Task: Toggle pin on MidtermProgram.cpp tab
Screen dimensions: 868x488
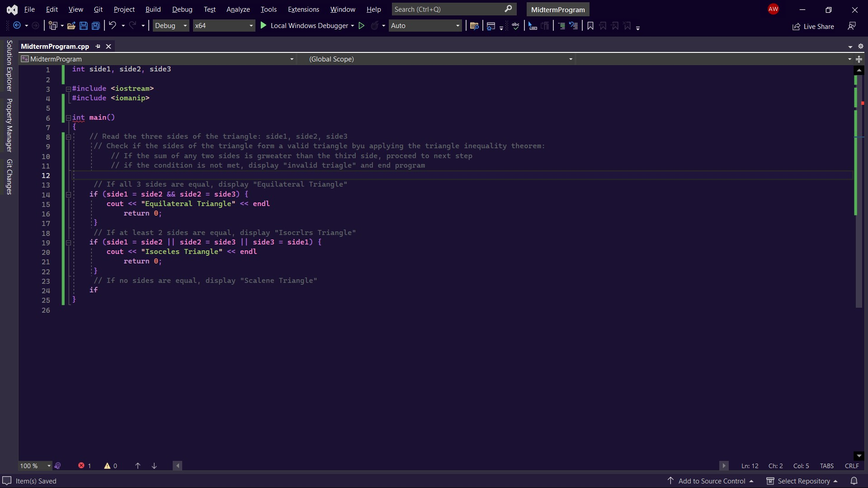Action: click(98, 46)
